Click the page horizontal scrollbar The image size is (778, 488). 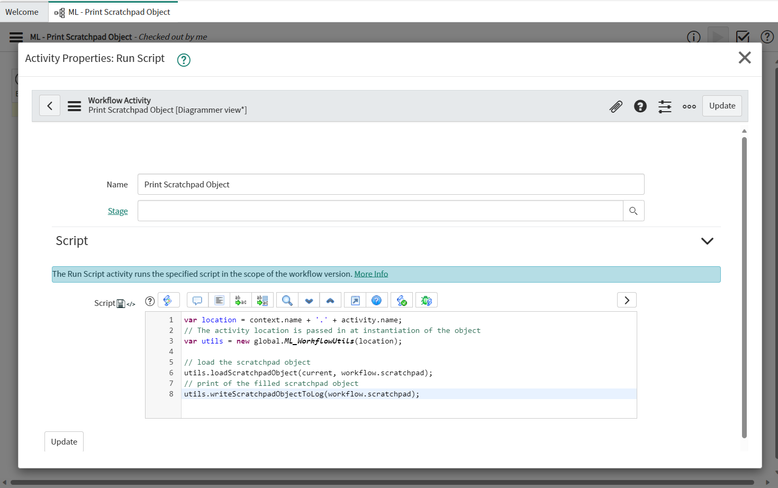[382, 482]
